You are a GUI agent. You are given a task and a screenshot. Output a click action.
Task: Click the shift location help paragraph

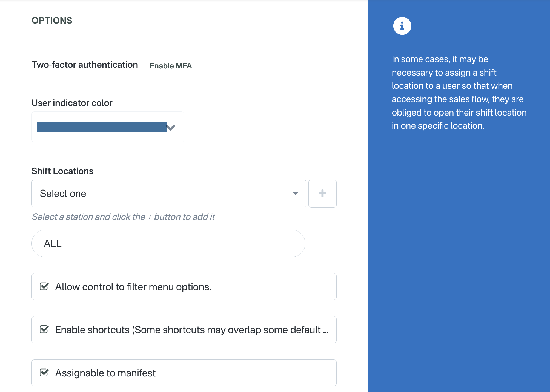point(459,92)
